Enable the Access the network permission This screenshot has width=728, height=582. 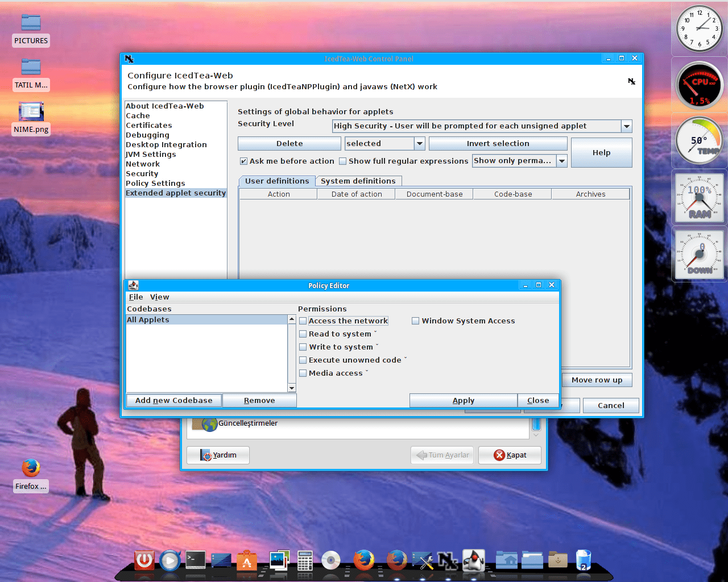click(x=303, y=321)
